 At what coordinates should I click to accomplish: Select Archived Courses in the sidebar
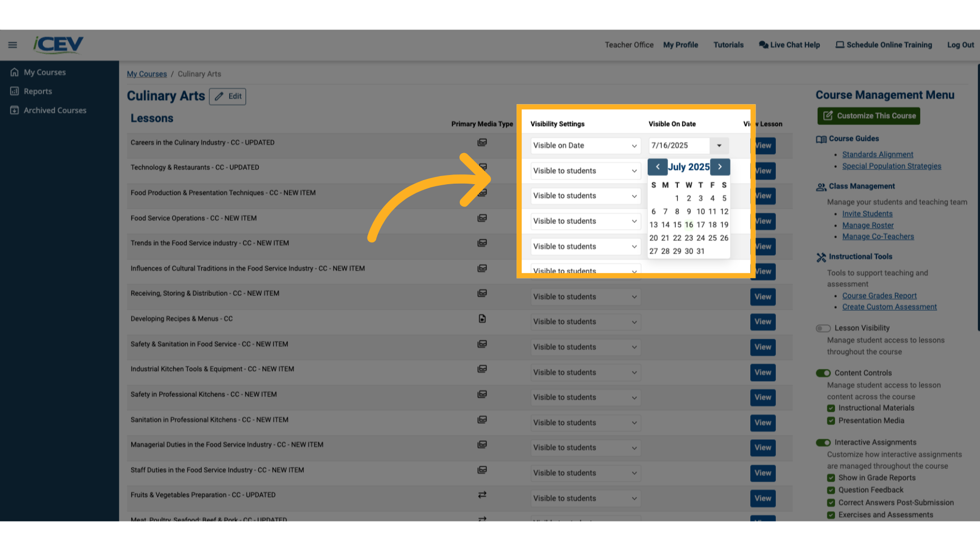pyautogui.click(x=55, y=110)
